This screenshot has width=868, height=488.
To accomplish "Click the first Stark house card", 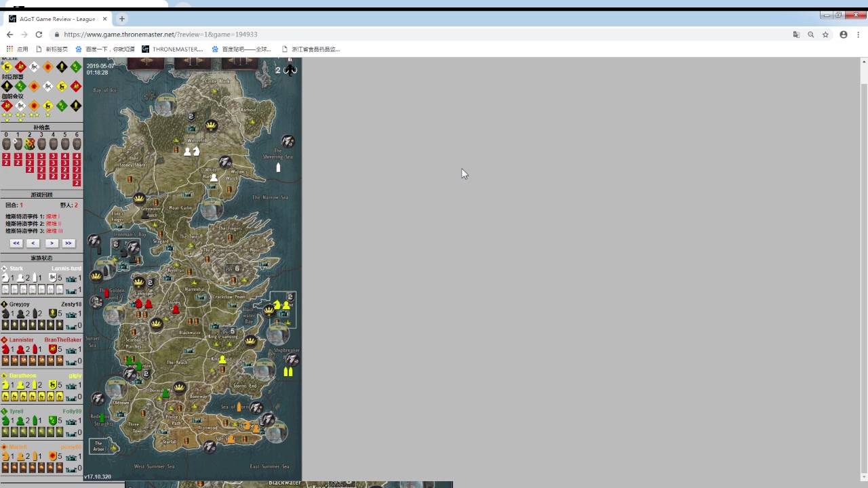I will pyautogui.click(x=5, y=289).
